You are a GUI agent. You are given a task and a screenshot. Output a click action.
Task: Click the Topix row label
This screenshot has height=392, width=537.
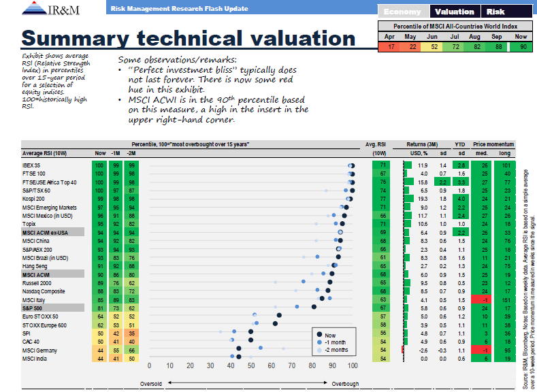pos(29,224)
